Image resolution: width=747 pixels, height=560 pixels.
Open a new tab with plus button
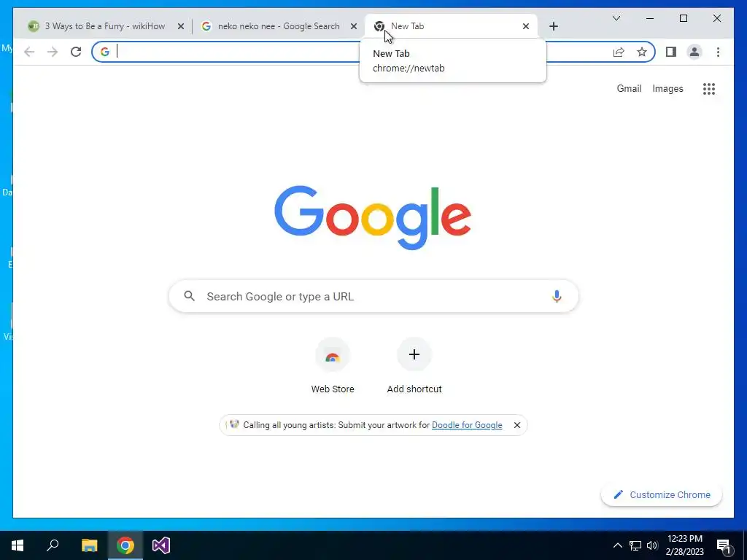pos(553,26)
